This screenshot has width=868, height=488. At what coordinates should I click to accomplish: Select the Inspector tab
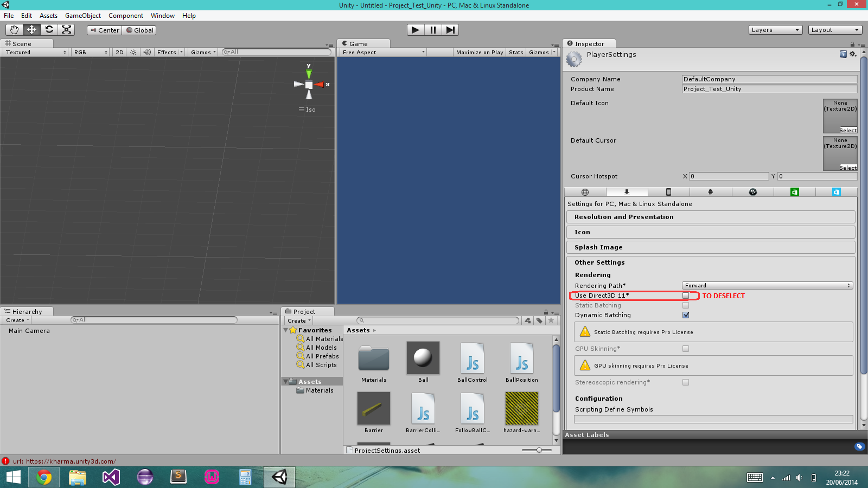coord(589,44)
